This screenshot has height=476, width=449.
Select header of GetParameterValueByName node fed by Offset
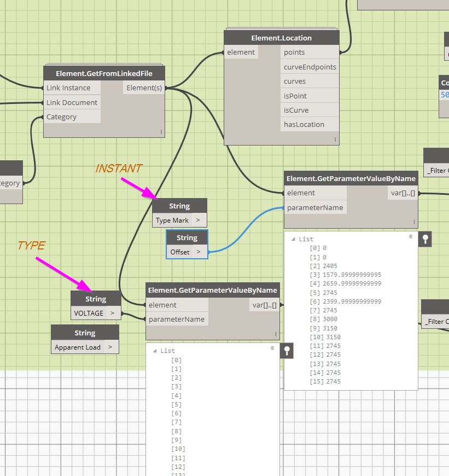[351, 178]
